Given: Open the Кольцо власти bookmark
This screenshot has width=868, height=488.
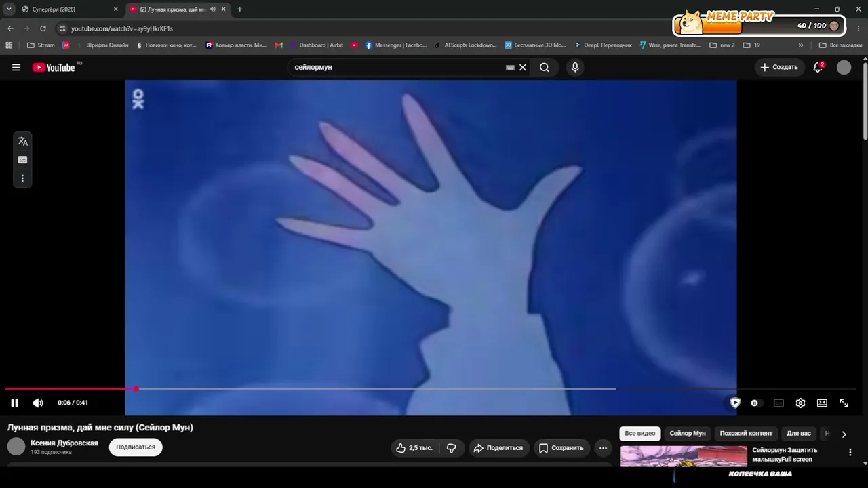Looking at the screenshot, I should 236,45.
